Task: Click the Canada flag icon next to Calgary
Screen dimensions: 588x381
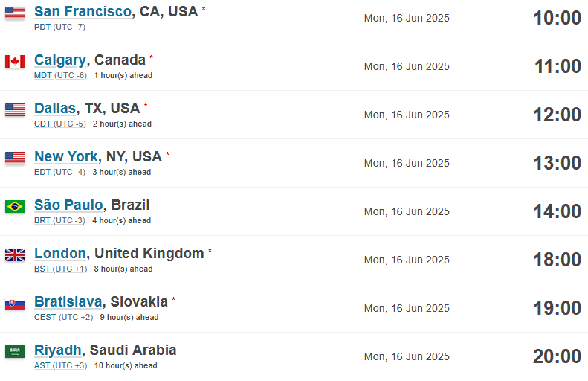Action: click(15, 62)
